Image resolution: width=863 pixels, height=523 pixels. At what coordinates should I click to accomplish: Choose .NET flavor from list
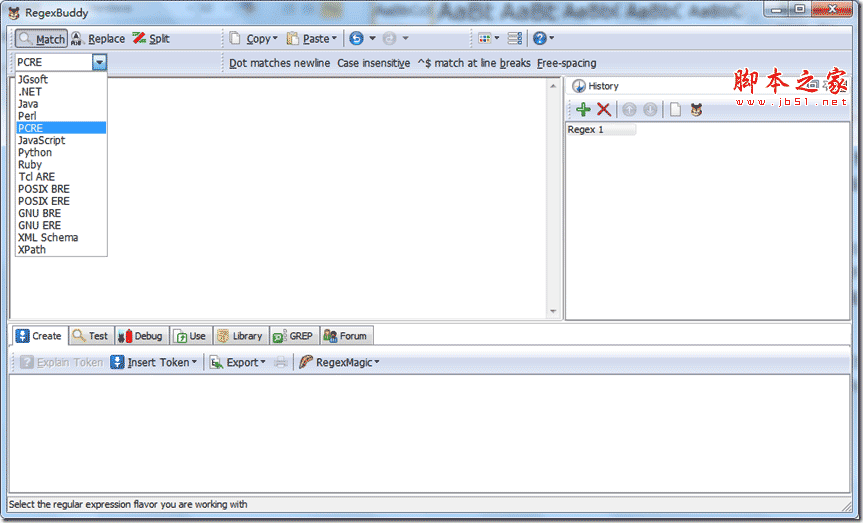61,91
